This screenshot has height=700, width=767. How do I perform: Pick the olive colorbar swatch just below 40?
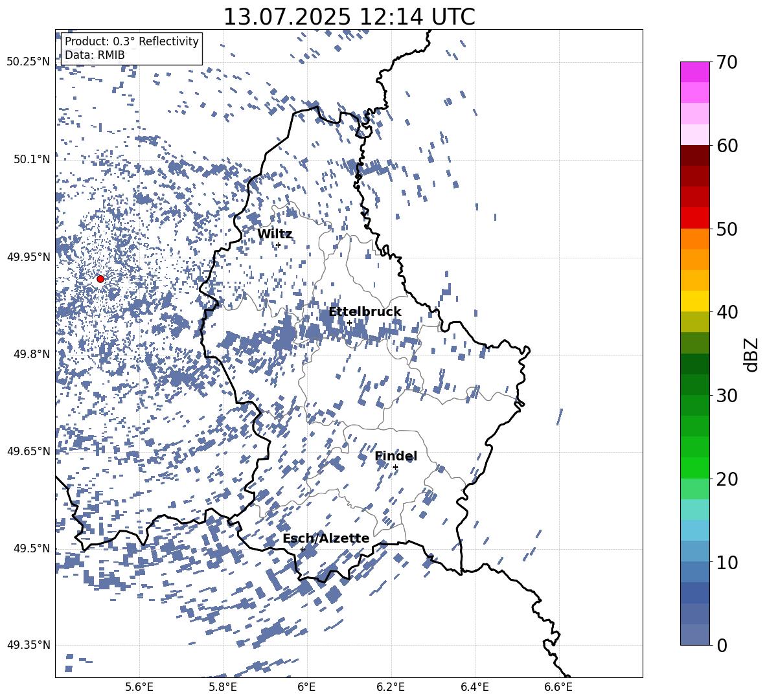point(695,322)
